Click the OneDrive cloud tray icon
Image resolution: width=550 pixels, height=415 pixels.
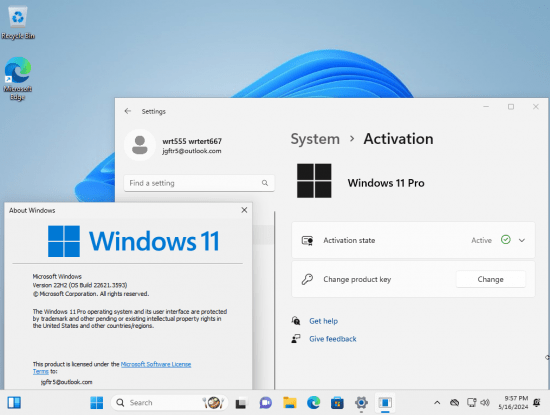(455, 403)
